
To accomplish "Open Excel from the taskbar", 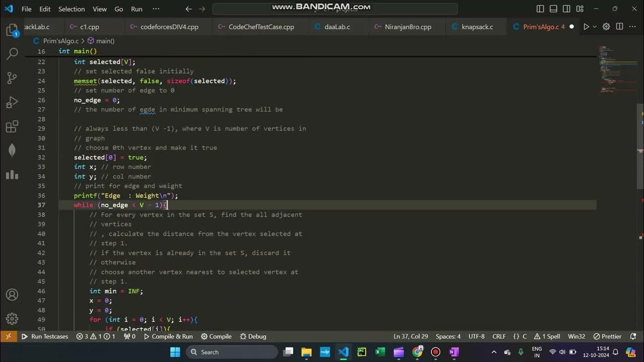I will pos(380,352).
